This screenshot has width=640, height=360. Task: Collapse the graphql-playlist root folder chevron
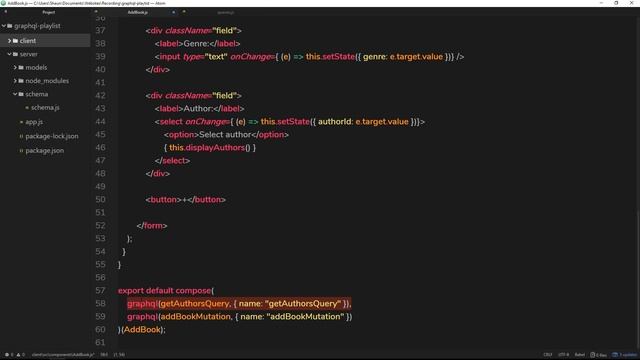tap(4, 26)
